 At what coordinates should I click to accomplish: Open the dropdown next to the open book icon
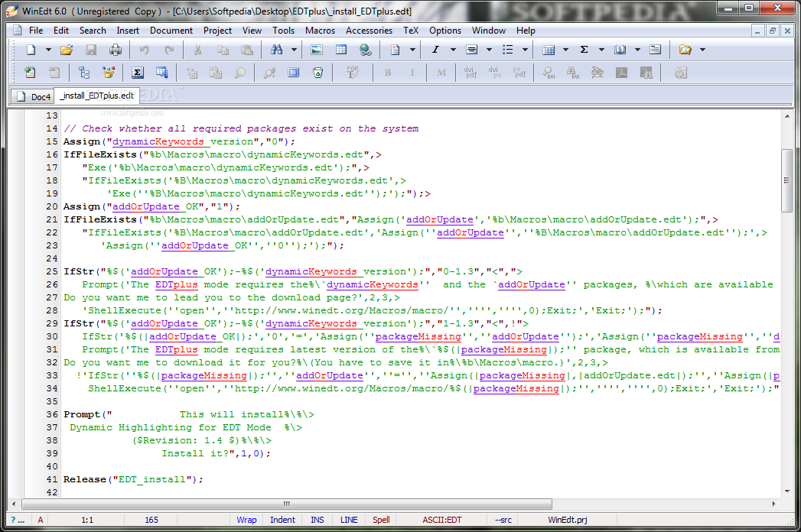[x=637, y=50]
